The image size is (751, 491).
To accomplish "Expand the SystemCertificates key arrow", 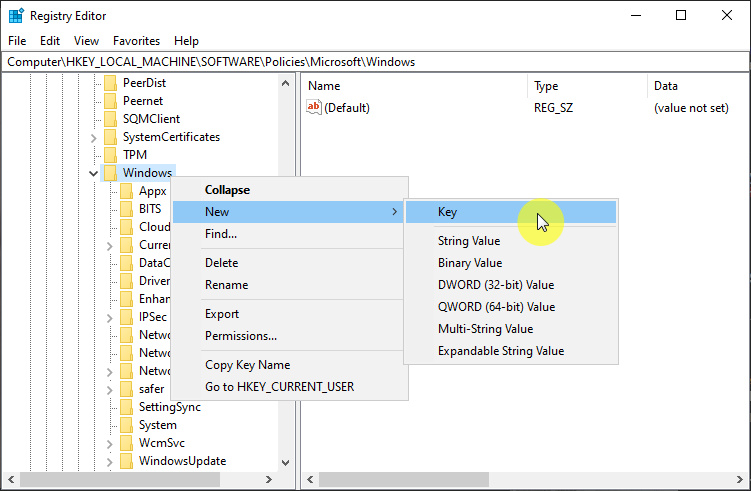I will [94, 137].
